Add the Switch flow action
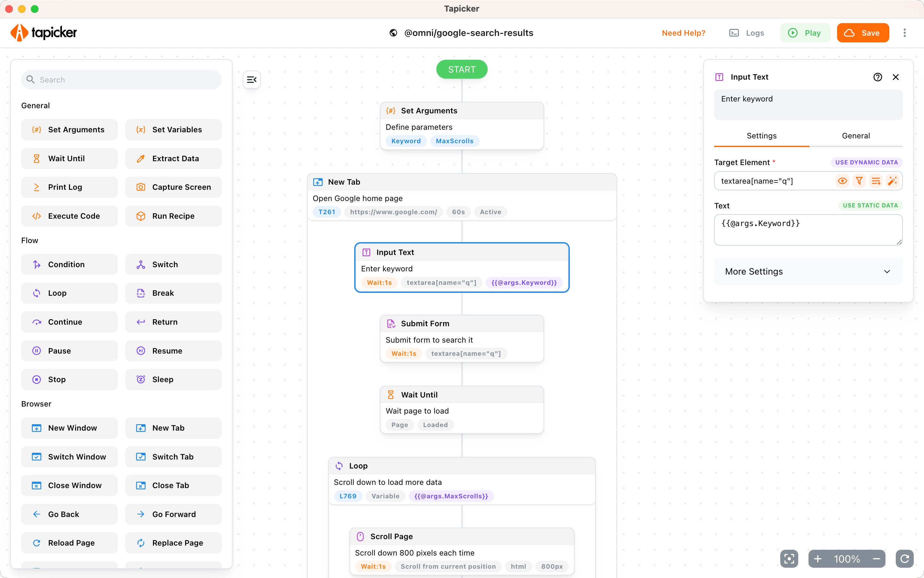The width and height of the screenshot is (924, 578). pyautogui.click(x=173, y=265)
